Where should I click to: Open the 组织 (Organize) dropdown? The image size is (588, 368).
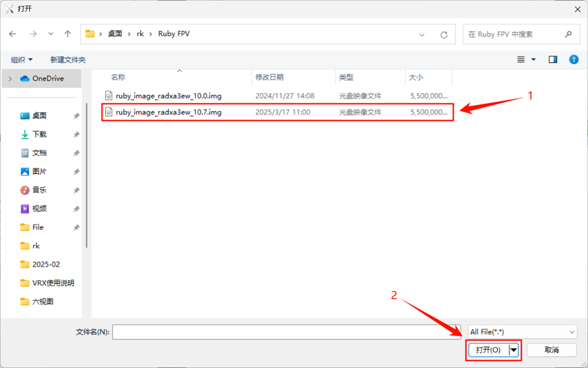[22, 59]
